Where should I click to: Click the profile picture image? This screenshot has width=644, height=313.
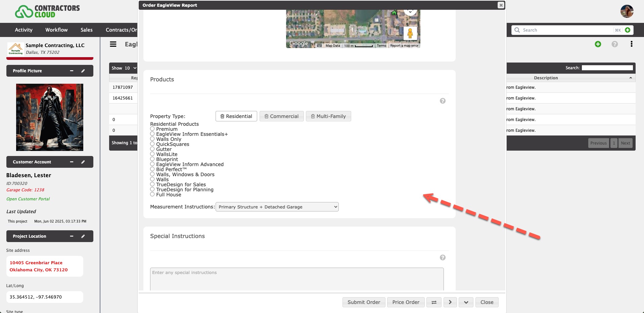pyautogui.click(x=50, y=117)
